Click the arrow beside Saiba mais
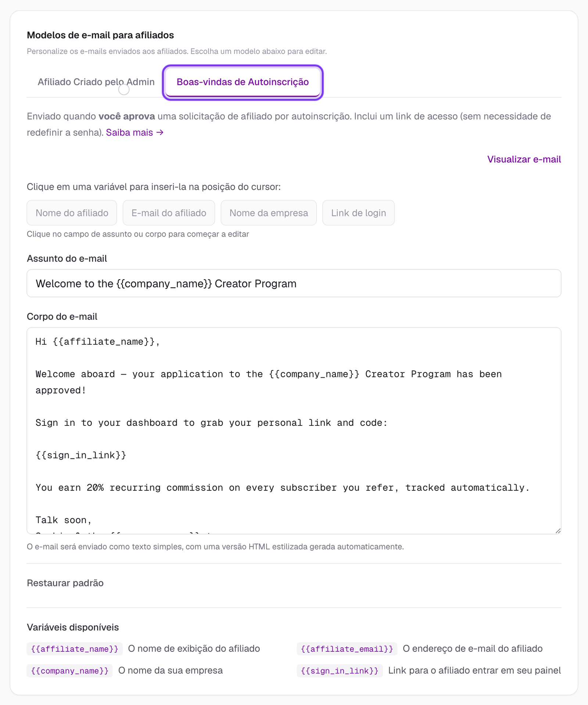Viewport: 588px width, 705px height. [160, 133]
